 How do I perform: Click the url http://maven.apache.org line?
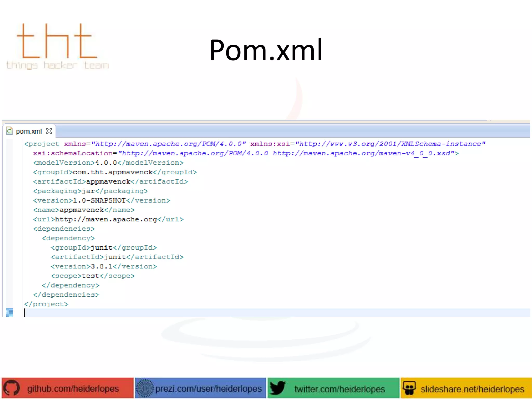pyautogui.click(x=108, y=220)
